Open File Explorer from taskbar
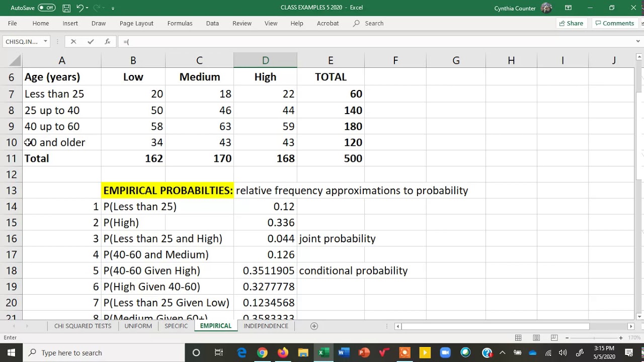 303,352
